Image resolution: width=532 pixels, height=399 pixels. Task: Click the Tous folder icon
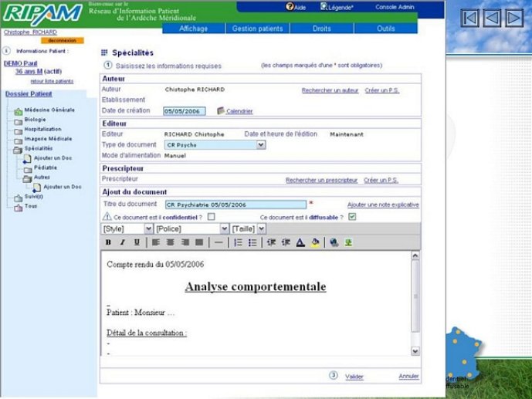[x=18, y=208]
